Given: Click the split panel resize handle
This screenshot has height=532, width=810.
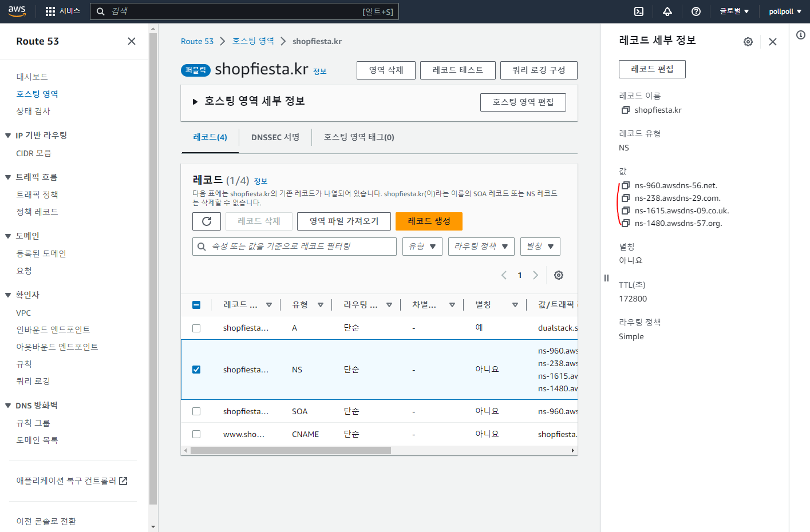Looking at the screenshot, I should [x=606, y=278].
